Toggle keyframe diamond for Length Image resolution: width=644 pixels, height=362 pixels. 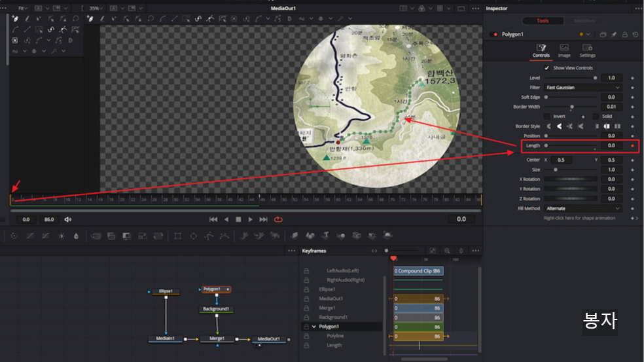(x=632, y=145)
